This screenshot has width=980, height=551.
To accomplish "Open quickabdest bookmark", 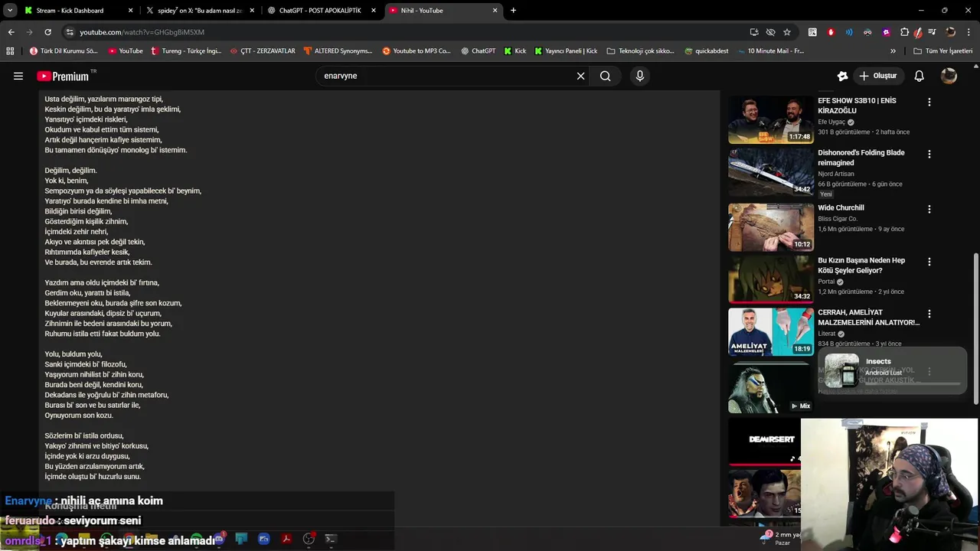I will coord(707,51).
